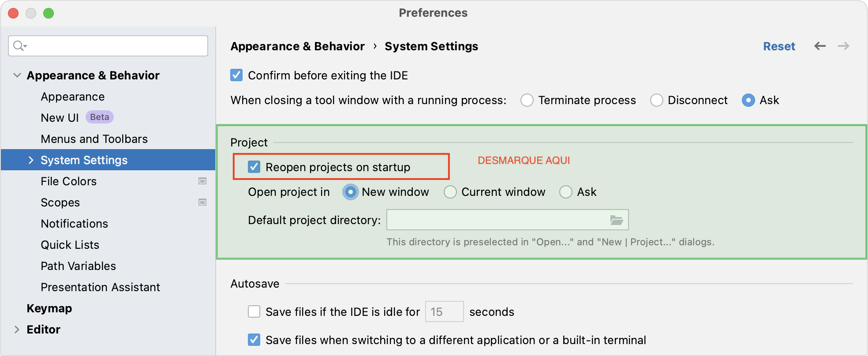Click the Appearance & Behavior breadcrumb
The image size is (868, 356).
coord(297,46)
